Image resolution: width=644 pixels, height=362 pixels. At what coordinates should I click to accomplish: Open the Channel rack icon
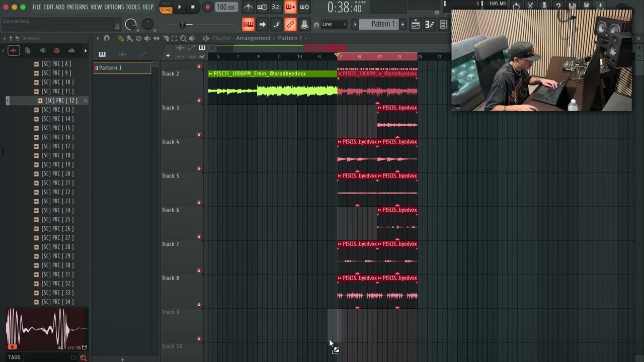[444, 24]
